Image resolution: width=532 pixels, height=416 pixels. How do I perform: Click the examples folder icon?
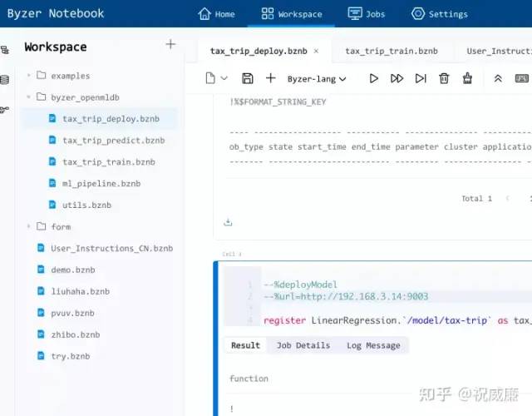[41, 75]
